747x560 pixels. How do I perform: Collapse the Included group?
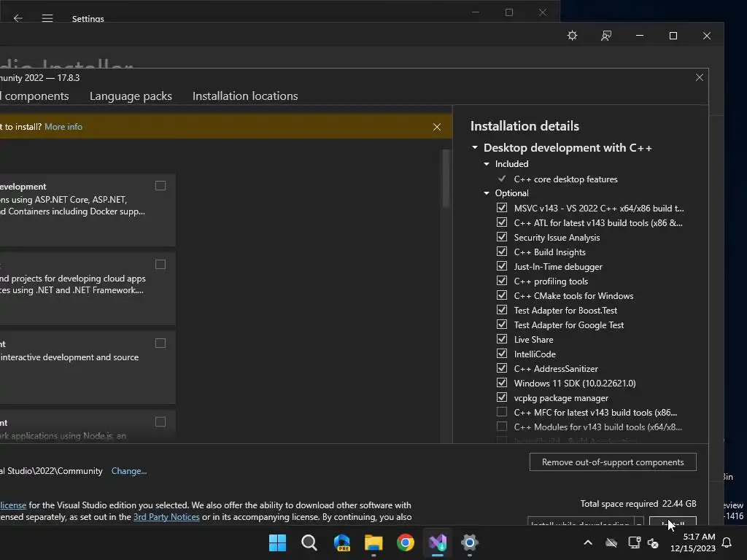[x=487, y=164]
